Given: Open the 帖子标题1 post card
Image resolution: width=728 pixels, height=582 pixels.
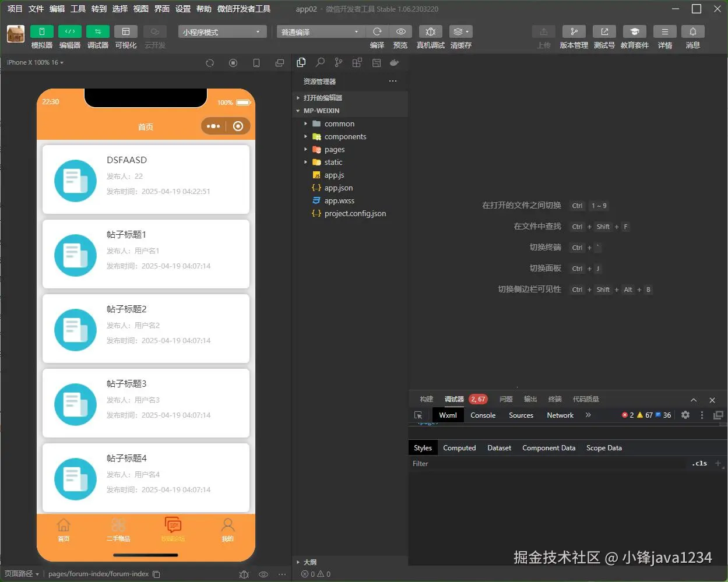Looking at the screenshot, I should point(146,253).
